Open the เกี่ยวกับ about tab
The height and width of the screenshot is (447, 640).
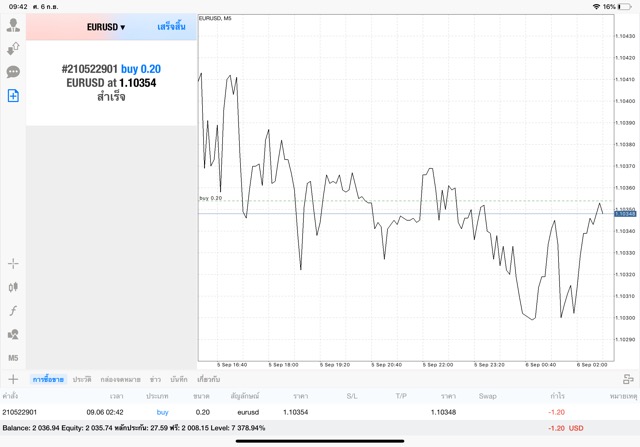click(x=209, y=379)
